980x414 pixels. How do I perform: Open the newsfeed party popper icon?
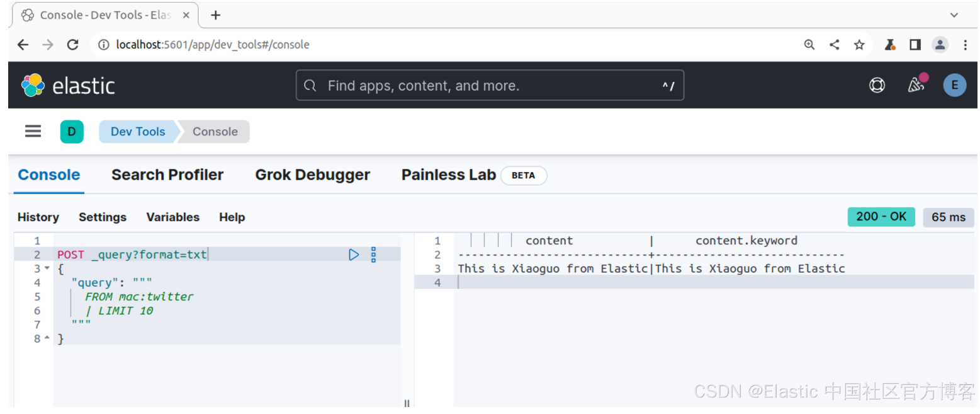coord(916,86)
